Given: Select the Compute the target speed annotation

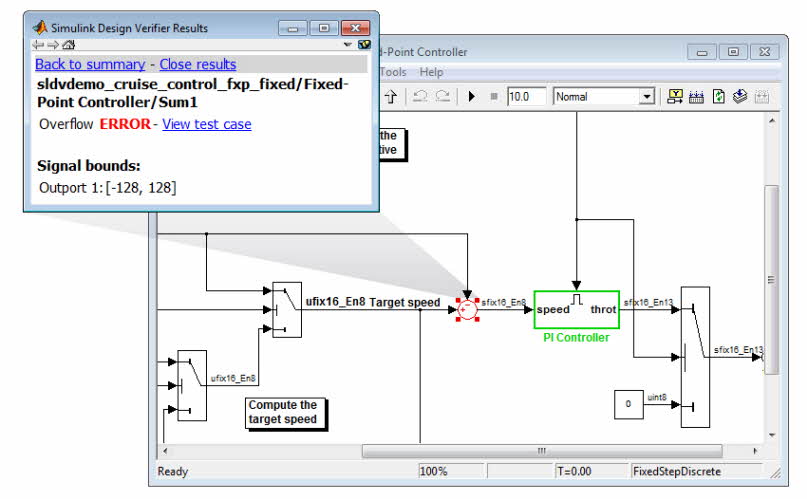Looking at the screenshot, I should (x=286, y=413).
